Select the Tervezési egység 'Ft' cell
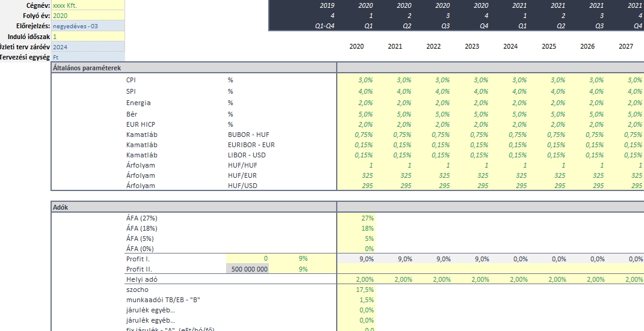The width and height of the screenshot is (644, 331). [88, 57]
